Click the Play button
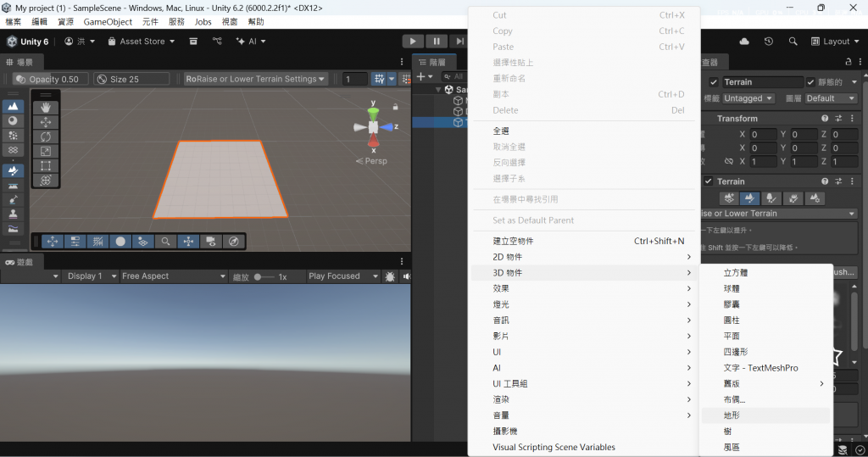Viewport: 868px width, 457px height. [413, 41]
